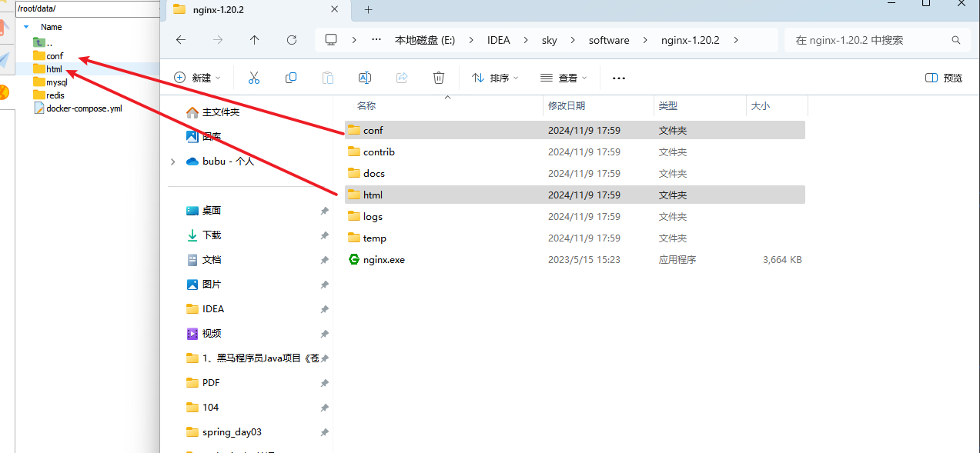Open 下载 quick access item
This screenshot has width=980, height=453.
[203, 235]
